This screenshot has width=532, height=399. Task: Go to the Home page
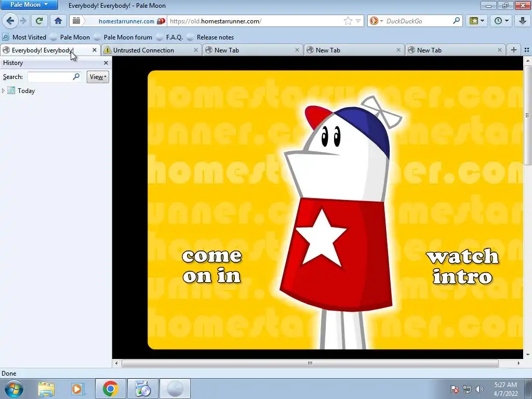pos(58,21)
